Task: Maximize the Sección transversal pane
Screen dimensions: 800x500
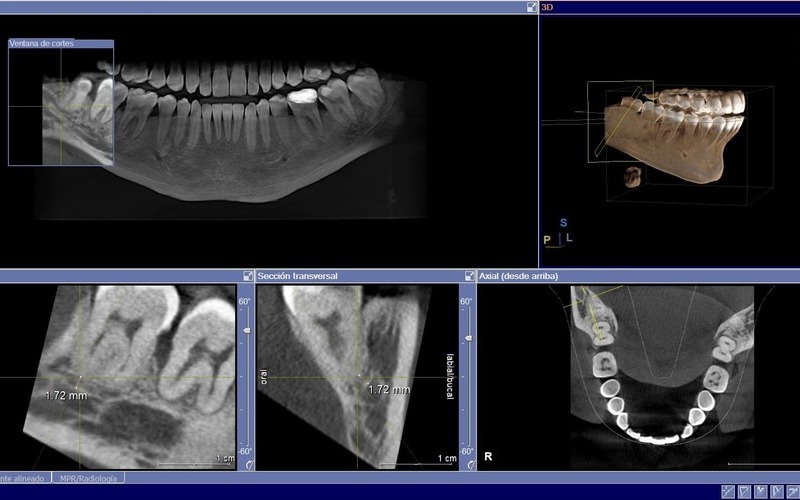Action: (470, 276)
